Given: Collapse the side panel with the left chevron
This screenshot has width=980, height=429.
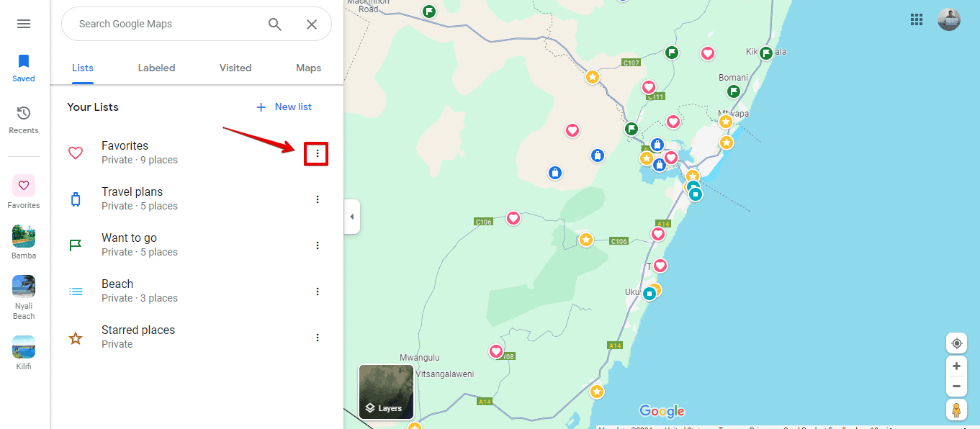Looking at the screenshot, I should point(351,216).
